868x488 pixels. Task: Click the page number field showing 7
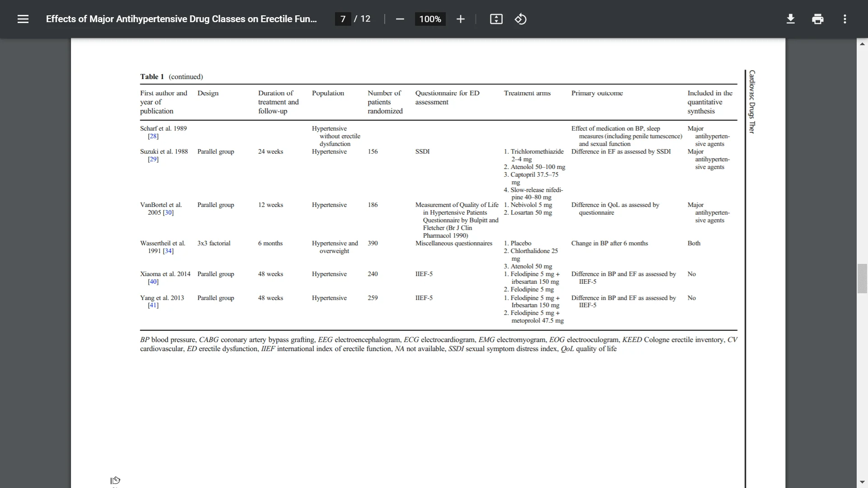point(343,19)
